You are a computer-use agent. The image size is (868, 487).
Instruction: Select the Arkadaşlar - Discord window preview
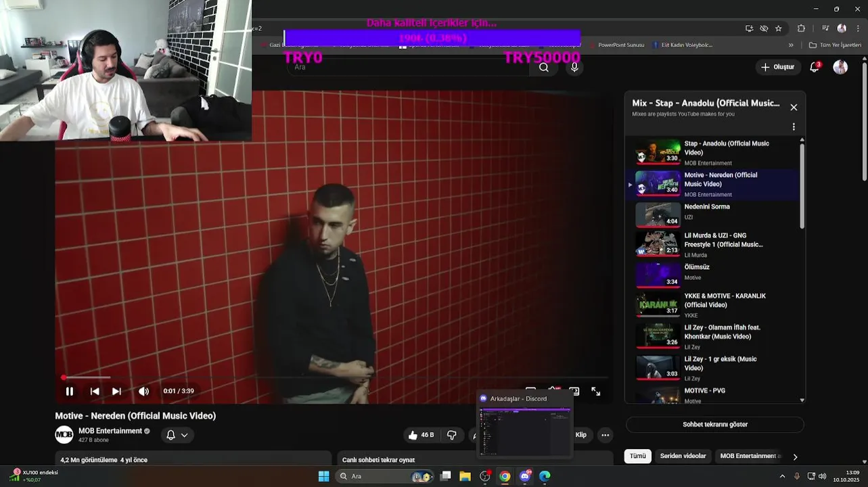[524, 424]
